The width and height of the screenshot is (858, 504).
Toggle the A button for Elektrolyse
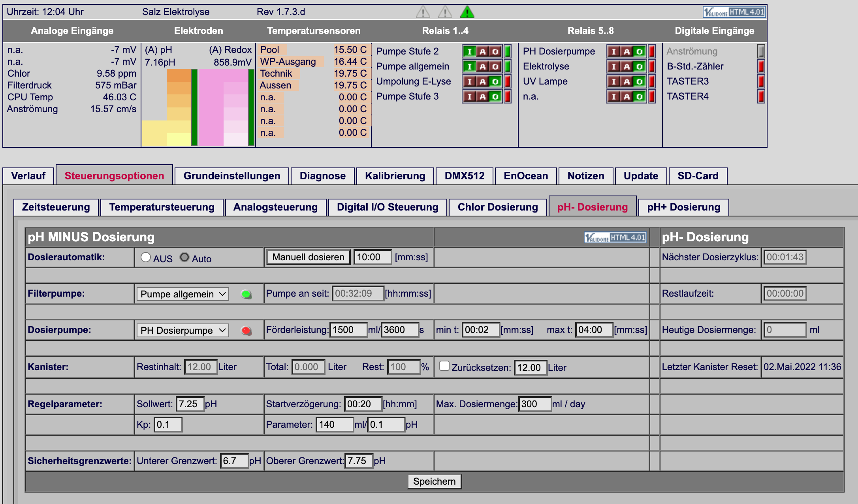[627, 66]
